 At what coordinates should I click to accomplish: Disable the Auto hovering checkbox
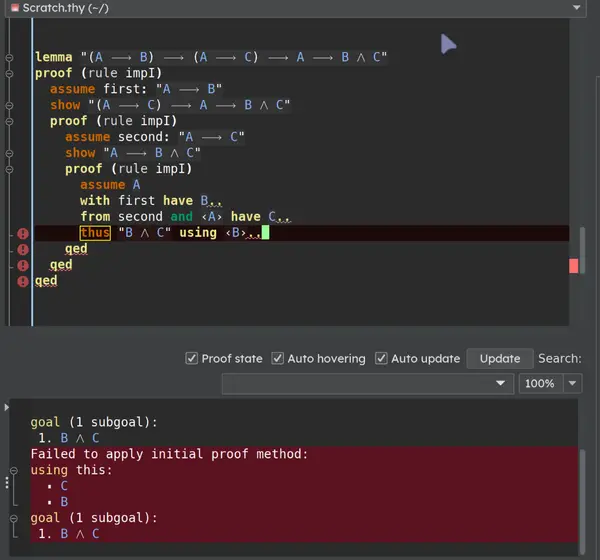click(x=277, y=358)
